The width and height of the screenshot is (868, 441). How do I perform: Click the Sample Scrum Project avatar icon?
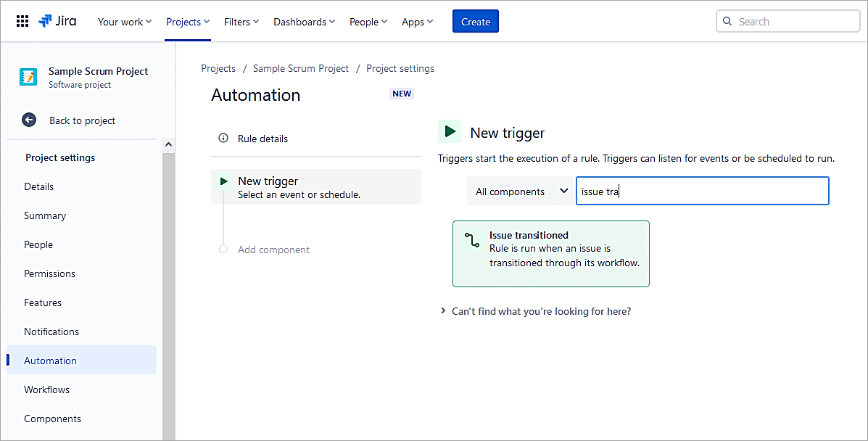pos(28,77)
